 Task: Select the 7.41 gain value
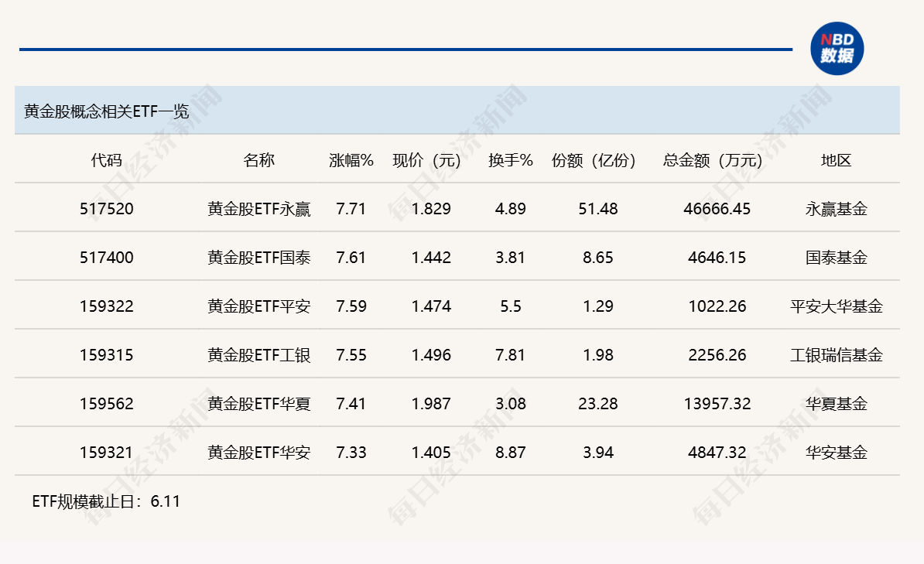click(x=351, y=404)
